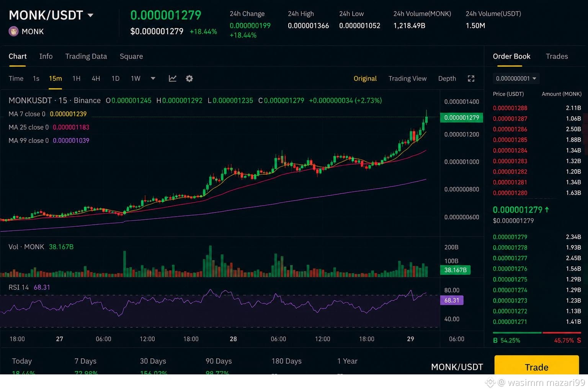Open the Trading Data tab
Image resolution: width=588 pixels, height=392 pixels.
(86, 56)
